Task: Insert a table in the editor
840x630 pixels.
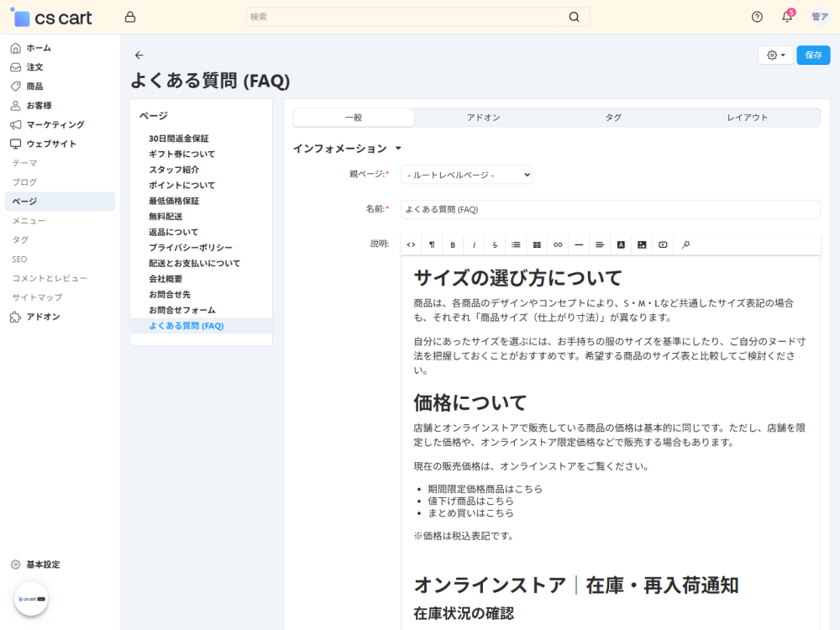Action: point(537,244)
